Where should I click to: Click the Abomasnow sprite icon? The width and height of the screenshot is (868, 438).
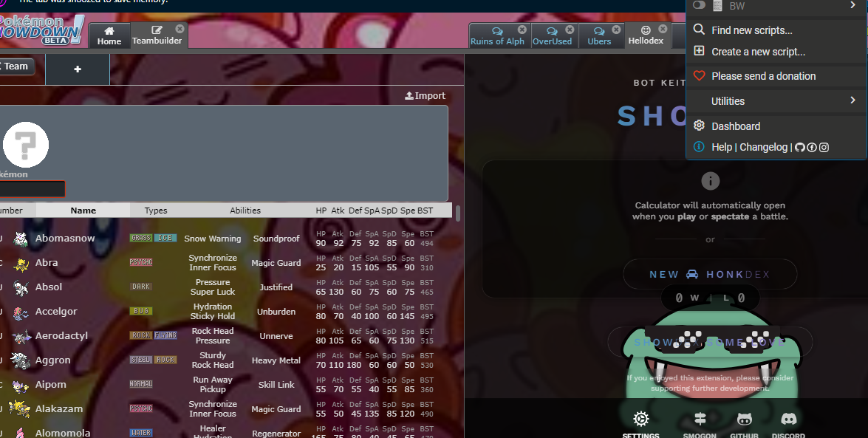[21, 239]
